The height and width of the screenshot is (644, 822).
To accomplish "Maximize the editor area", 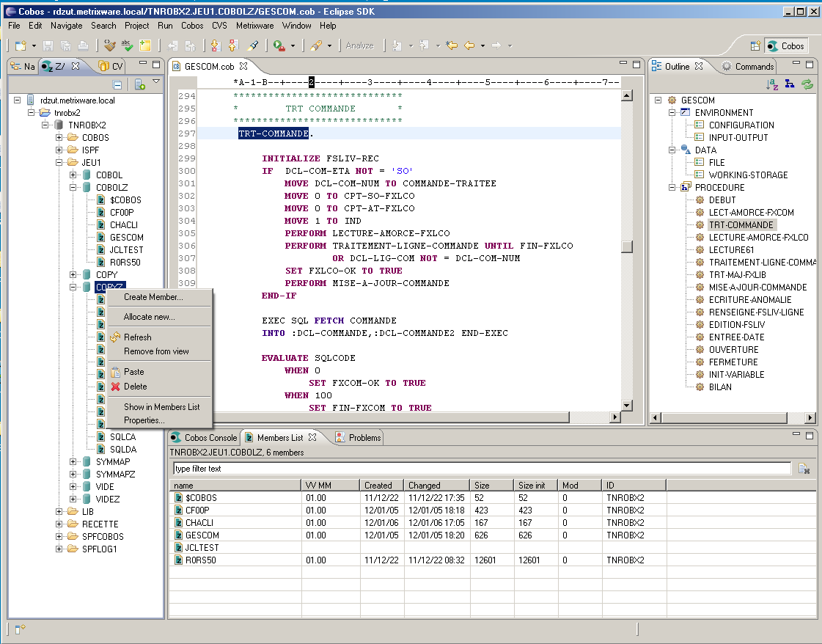I will tap(636, 64).
